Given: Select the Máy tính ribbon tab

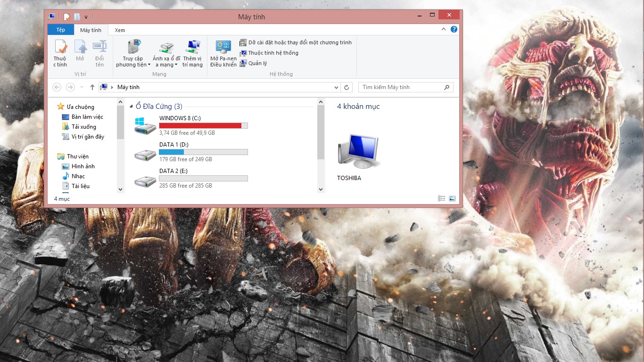Looking at the screenshot, I should tap(91, 30).
